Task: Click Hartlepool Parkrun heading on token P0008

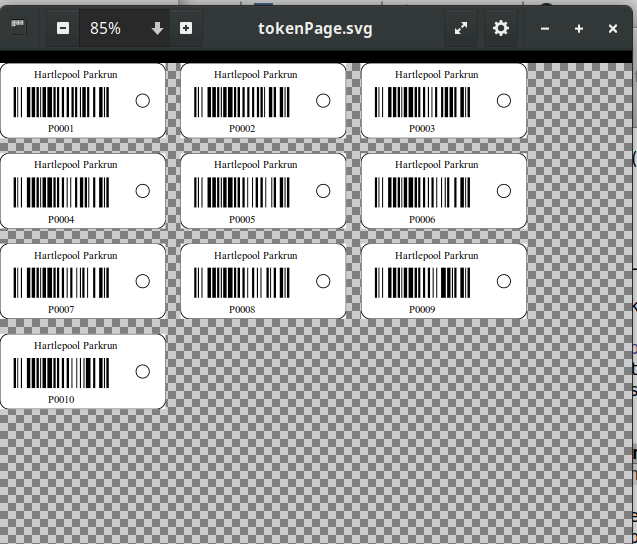Action: pyautogui.click(x=256, y=256)
